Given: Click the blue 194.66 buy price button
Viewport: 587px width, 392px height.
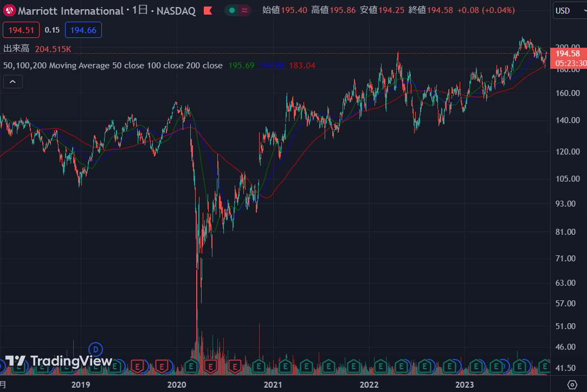Looking at the screenshot, I should point(83,30).
